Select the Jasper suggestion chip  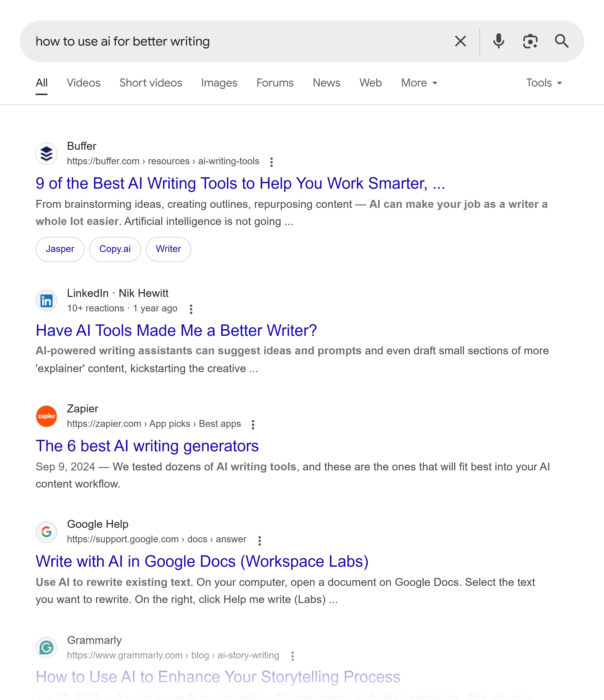[x=60, y=249]
